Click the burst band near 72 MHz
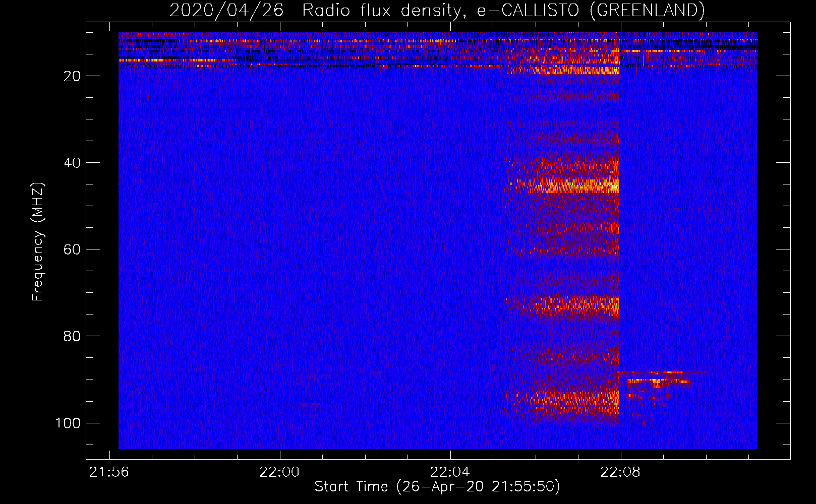Viewport: 816px width, 504px height. 563,305
